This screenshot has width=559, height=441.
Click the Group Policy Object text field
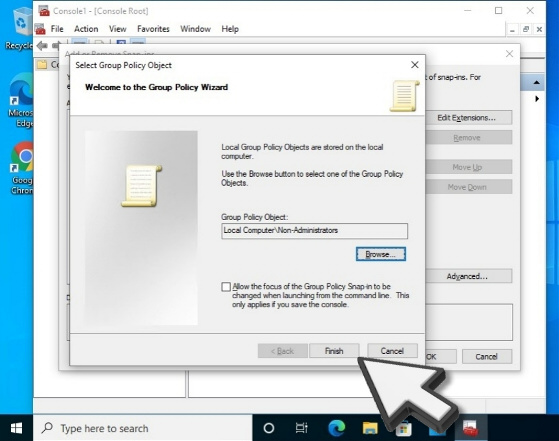[x=314, y=231]
